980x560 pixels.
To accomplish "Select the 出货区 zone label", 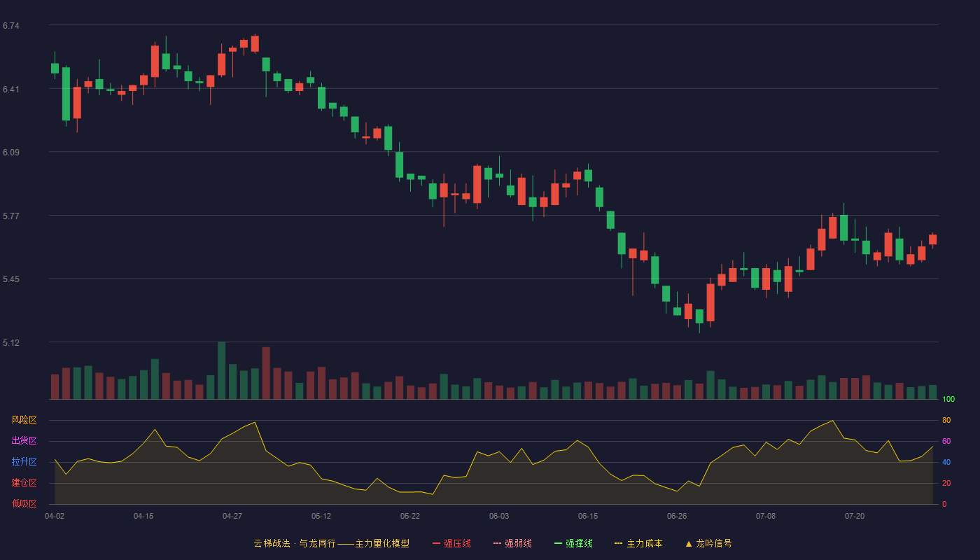I will [x=24, y=441].
